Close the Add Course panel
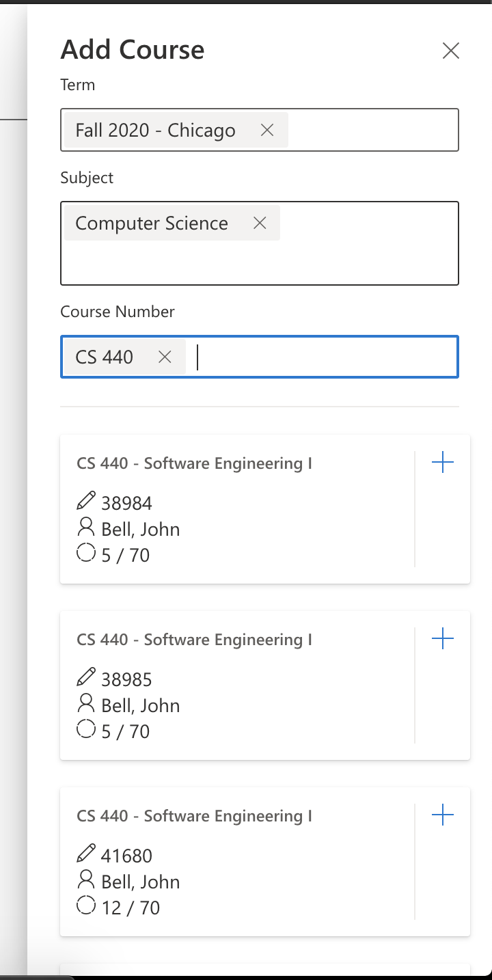This screenshot has width=492, height=980. click(450, 51)
